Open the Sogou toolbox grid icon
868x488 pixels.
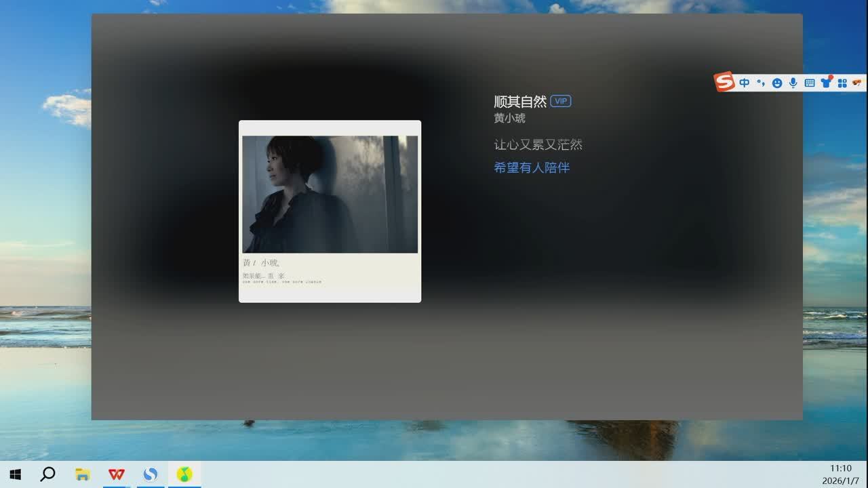tap(842, 83)
